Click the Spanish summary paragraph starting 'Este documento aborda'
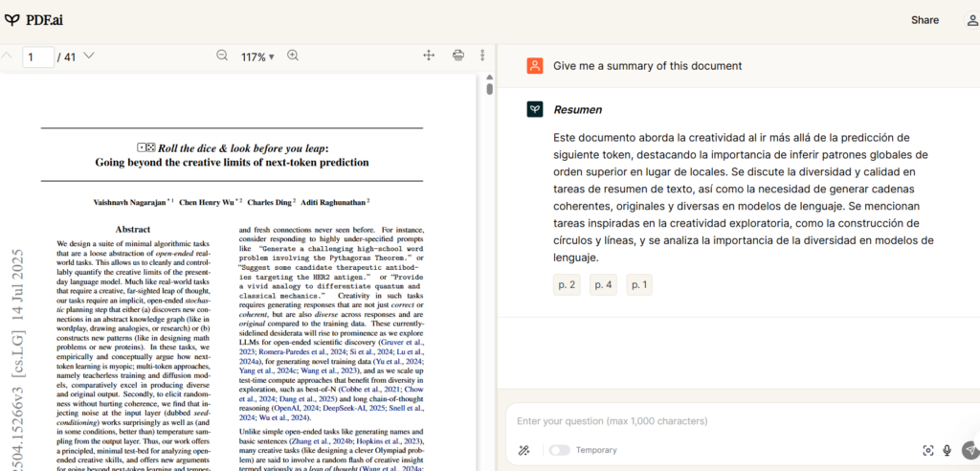 (x=743, y=197)
